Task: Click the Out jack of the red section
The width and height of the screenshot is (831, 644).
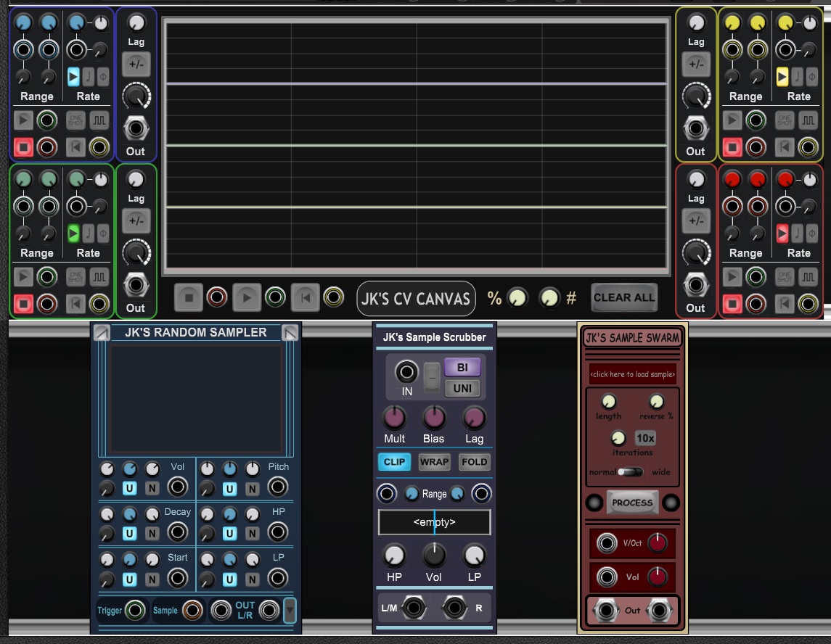Action: (x=695, y=285)
